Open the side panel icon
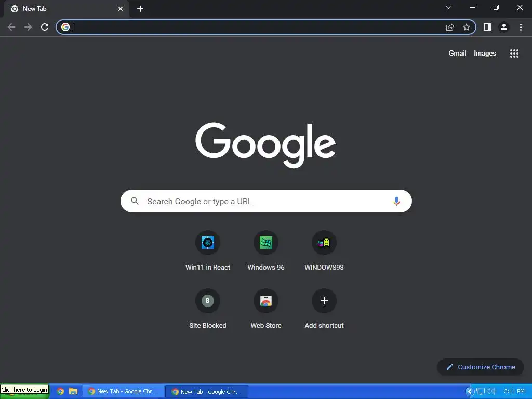This screenshot has height=399, width=532. [487, 27]
